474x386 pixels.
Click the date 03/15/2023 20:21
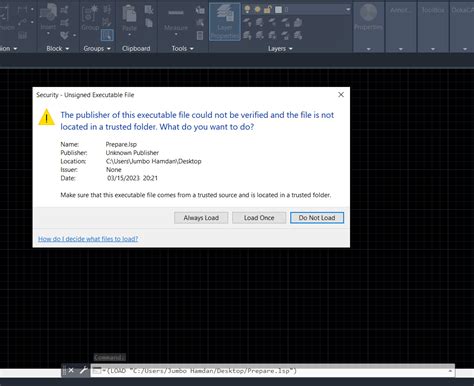[x=132, y=178]
